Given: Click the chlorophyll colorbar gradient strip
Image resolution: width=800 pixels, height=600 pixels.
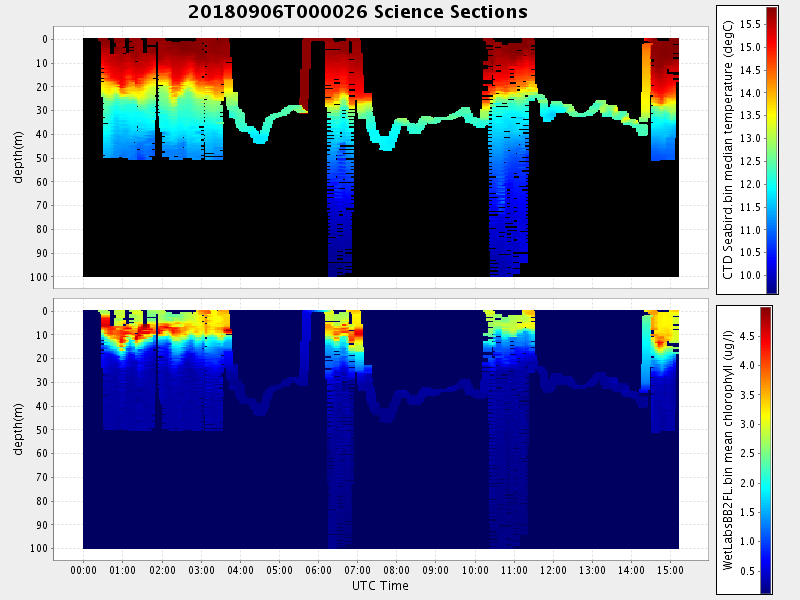Looking at the screenshot, I should coord(766,450).
